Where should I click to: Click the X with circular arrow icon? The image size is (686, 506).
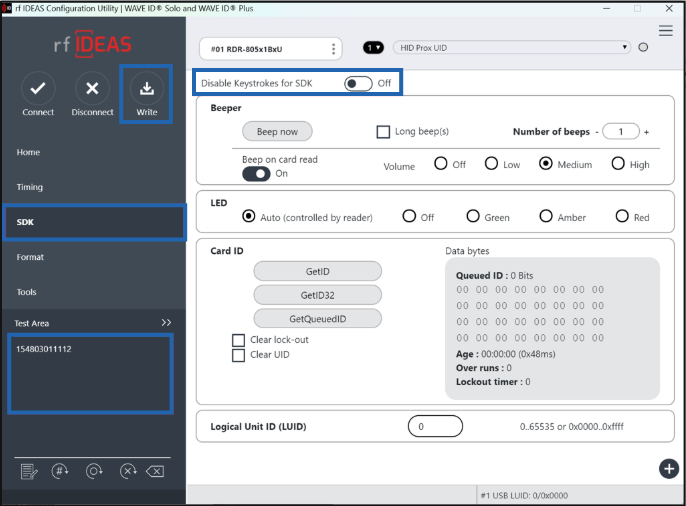pos(128,471)
